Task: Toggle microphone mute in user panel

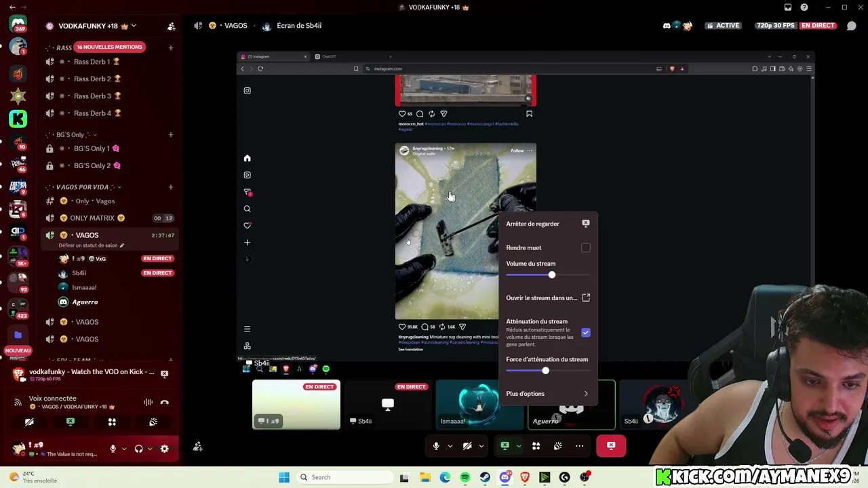Action: [x=113, y=448]
